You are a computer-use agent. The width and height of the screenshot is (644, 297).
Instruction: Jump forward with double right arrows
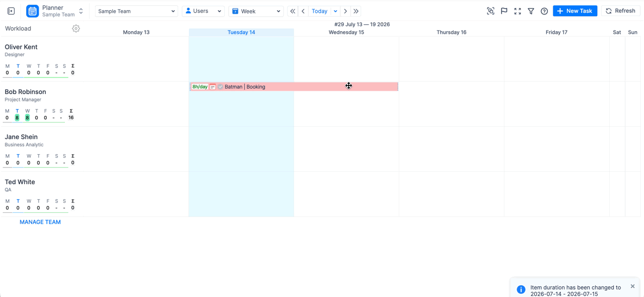click(x=356, y=11)
